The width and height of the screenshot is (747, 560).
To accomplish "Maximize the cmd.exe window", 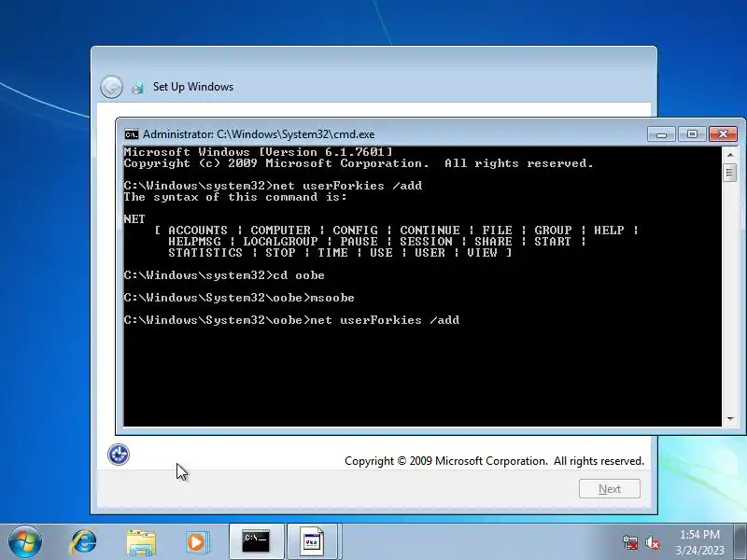I will pos(692,134).
